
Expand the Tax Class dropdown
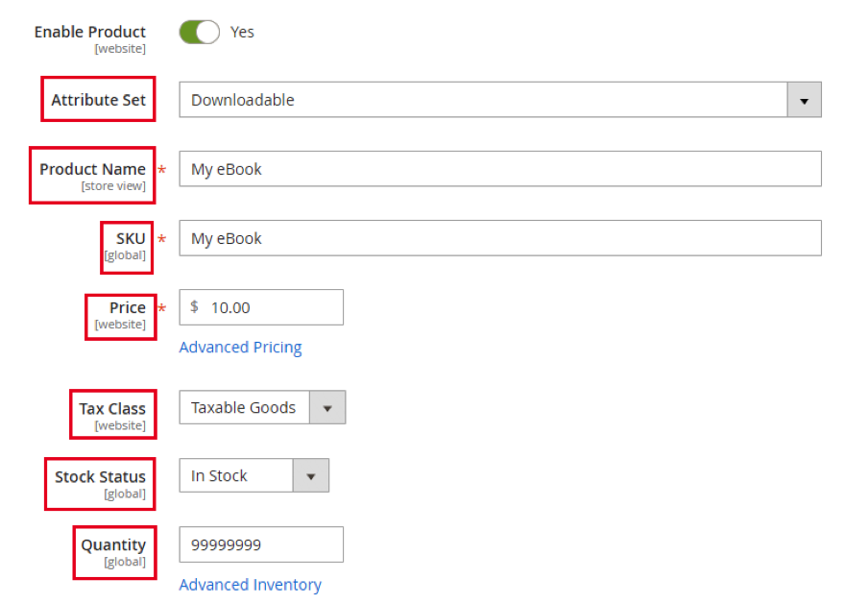point(327,407)
